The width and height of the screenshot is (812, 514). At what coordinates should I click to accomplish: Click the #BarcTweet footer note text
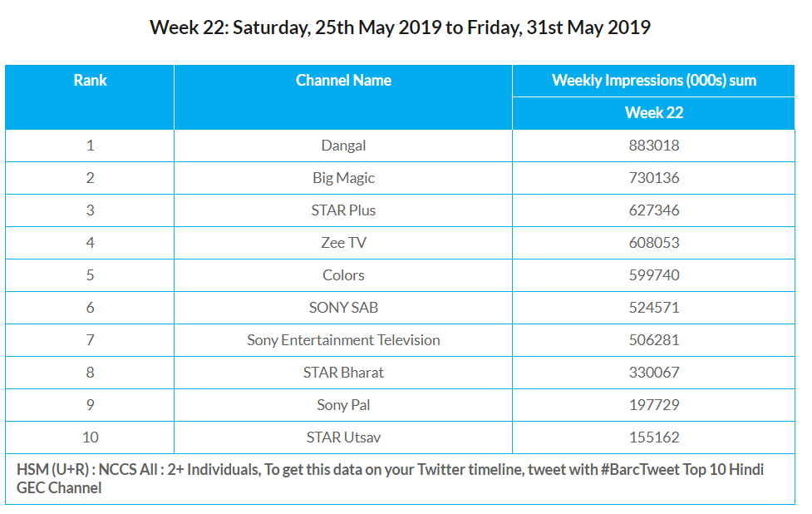pos(390,478)
